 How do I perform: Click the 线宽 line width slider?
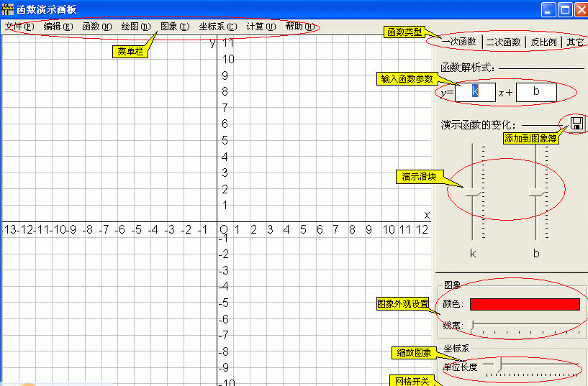tap(527, 325)
